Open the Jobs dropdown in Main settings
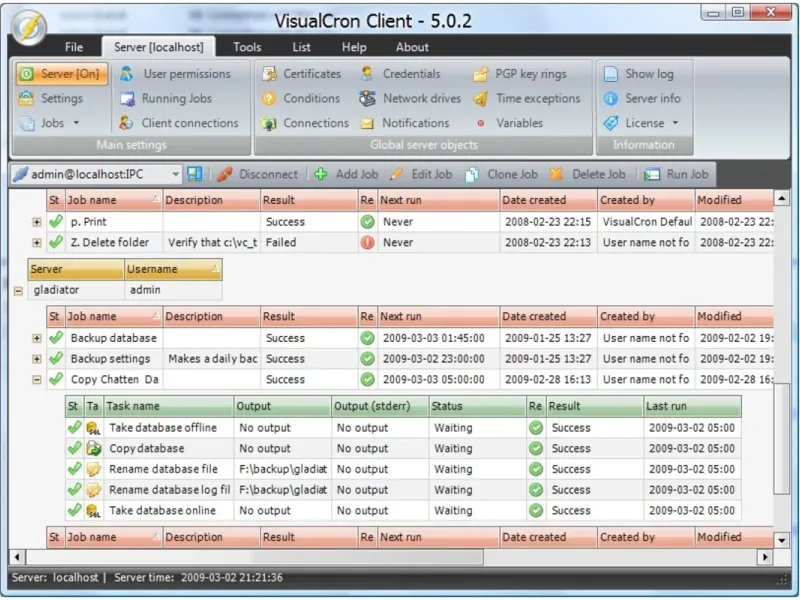800x600 pixels. click(50, 123)
